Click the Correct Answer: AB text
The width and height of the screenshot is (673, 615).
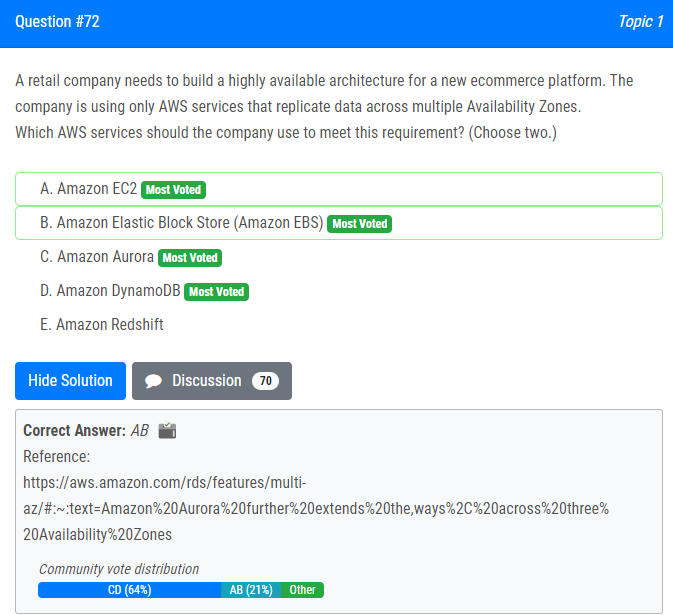(86, 430)
